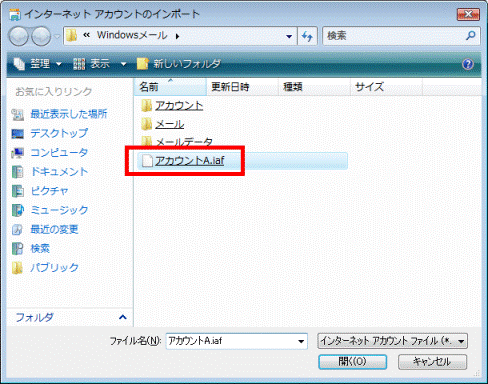The width and height of the screenshot is (488, 384).
Task: Click the Back navigation arrow button
Action: coord(19,36)
